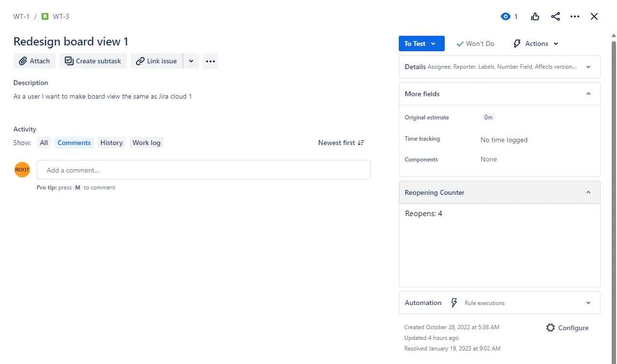Image resolution: width=617 pixels, height=364 pixels.
Task: Click the Resolved January 19, 2023 timestamp
Action: 452,348
